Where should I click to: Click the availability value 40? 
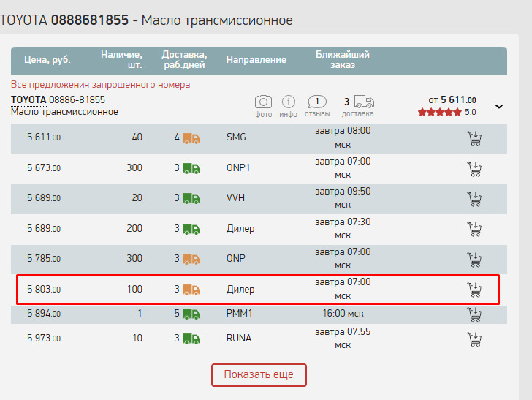coord(137,137)
